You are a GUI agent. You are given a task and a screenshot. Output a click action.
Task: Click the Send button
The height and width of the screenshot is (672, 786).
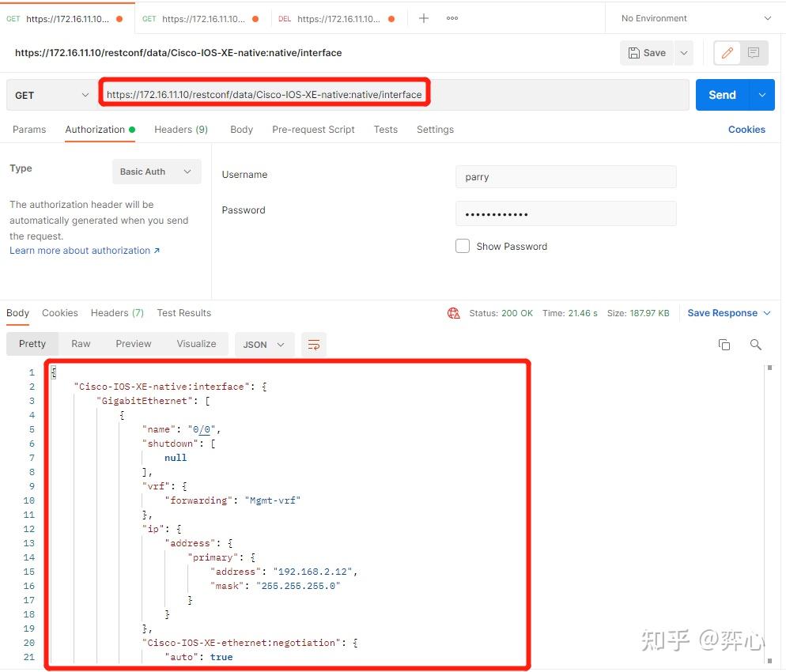click(x=721, y=94)
